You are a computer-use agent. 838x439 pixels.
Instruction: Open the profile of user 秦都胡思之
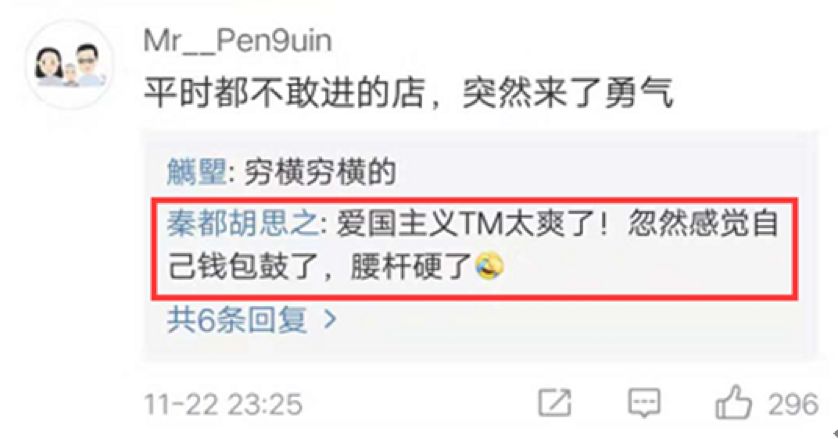243,224
